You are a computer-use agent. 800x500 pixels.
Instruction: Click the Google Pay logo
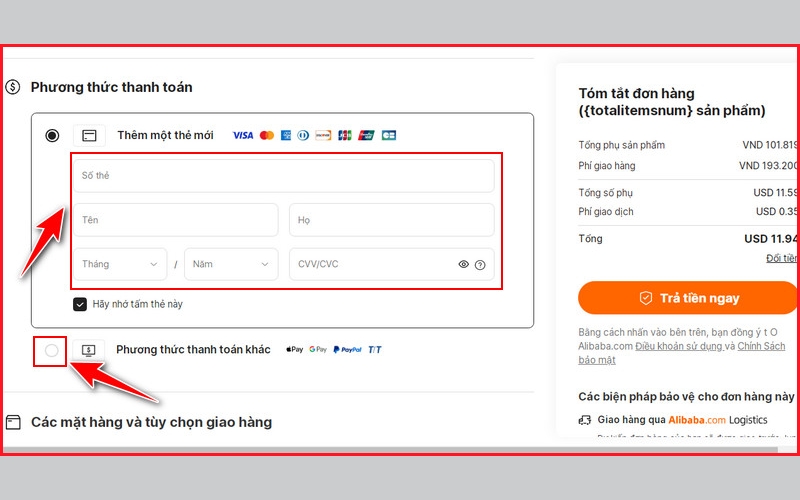click(318, 349)
